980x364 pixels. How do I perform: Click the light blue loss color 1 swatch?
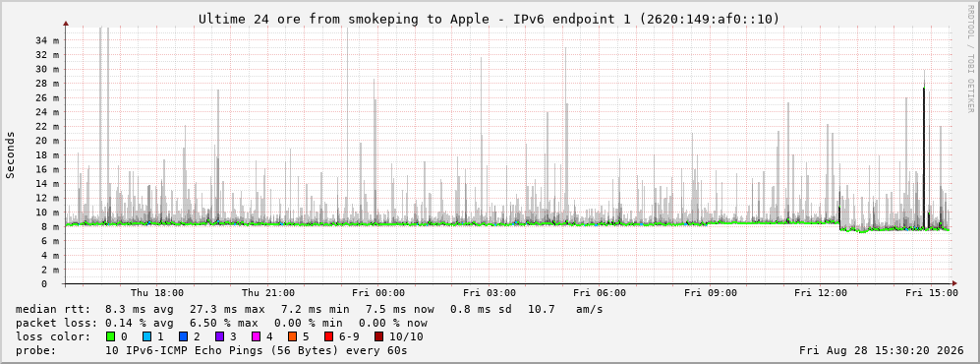coord(146,336)
